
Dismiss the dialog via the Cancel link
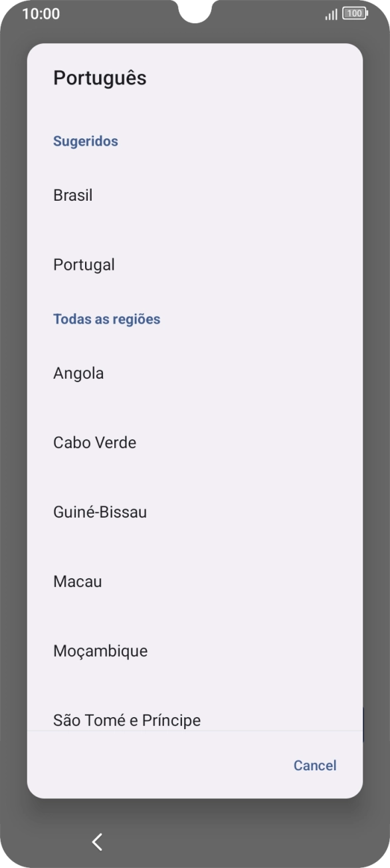[x=315, y=766]
